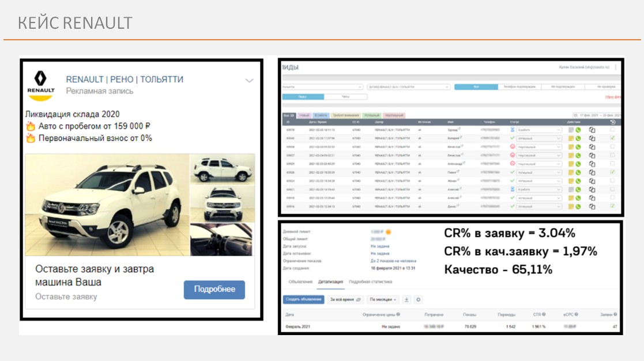Click the Создать объявление button
Viewport: 644px width, 361px height.
[x=303, y=299]
